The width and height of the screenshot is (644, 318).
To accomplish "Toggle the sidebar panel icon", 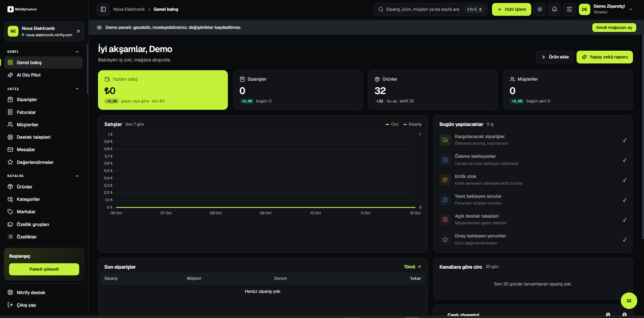I will point(103,9).
